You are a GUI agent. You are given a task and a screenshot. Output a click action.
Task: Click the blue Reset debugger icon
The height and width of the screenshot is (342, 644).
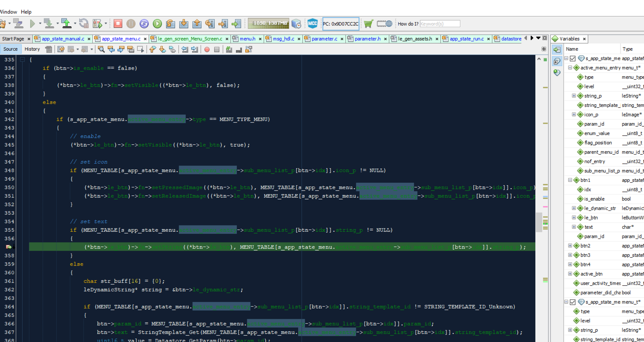pyautogui.click(x=144, y=24)
